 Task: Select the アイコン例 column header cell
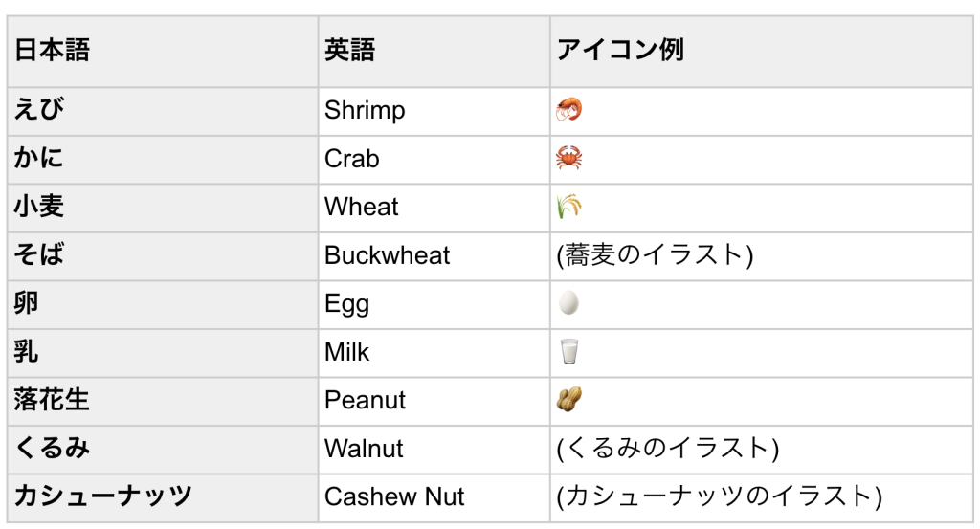pyautogui.click(x=761, y=51)
